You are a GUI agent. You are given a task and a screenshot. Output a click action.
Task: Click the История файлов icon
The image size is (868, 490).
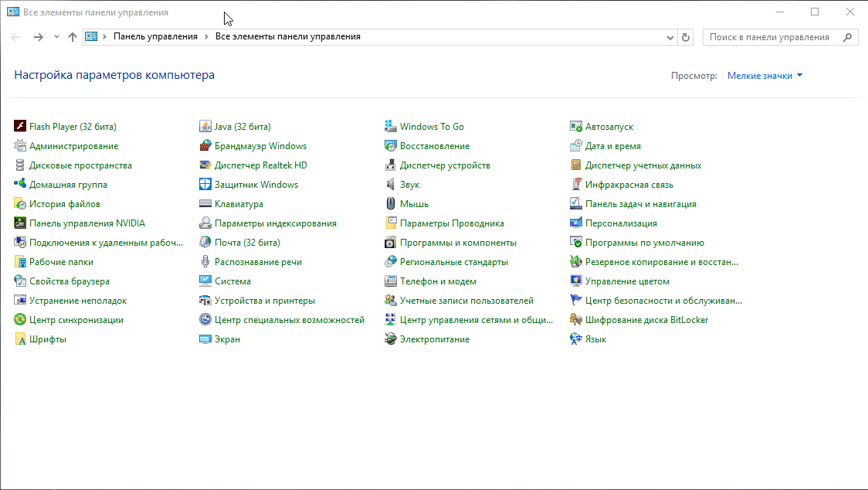20,204
